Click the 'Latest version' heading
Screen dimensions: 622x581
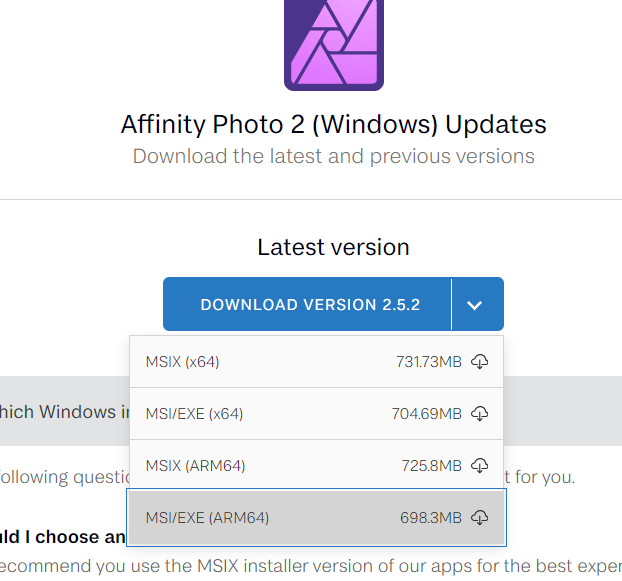click(334, 247)
